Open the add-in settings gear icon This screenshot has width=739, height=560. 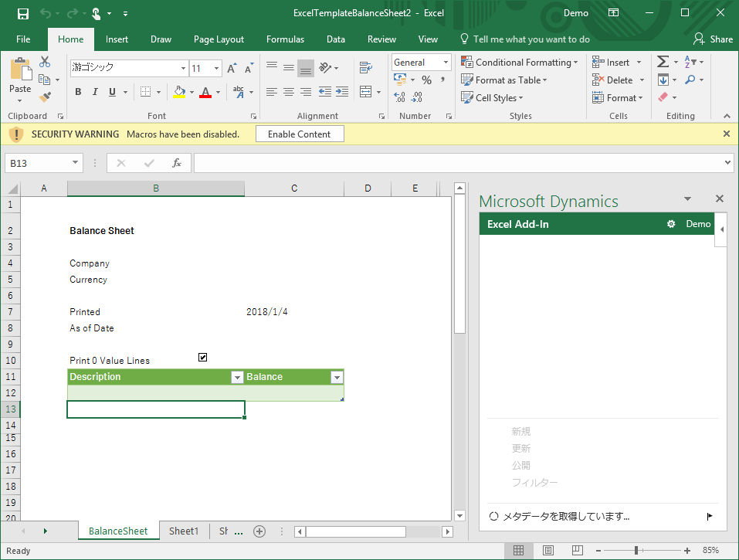click(x=671, y=224)
